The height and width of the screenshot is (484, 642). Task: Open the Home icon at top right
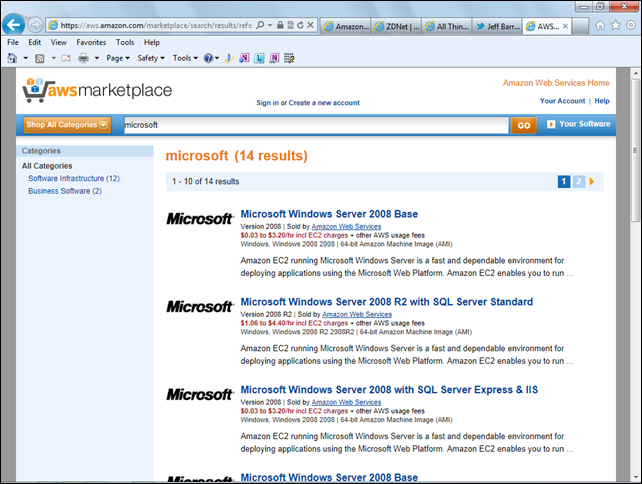coord(600,25)
